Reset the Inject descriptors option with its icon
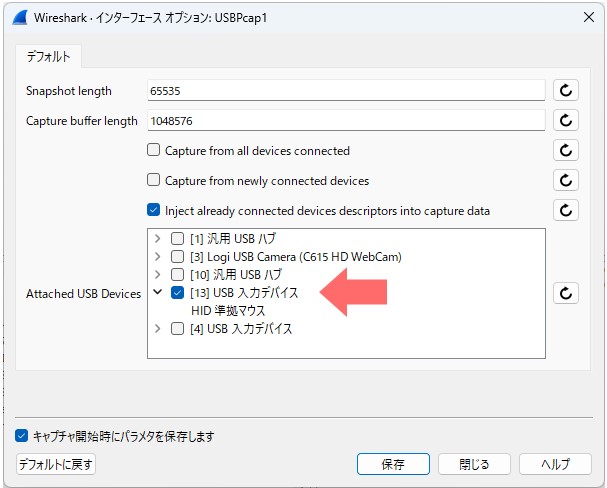Viewport: 607px width, 488px height. 566,211
